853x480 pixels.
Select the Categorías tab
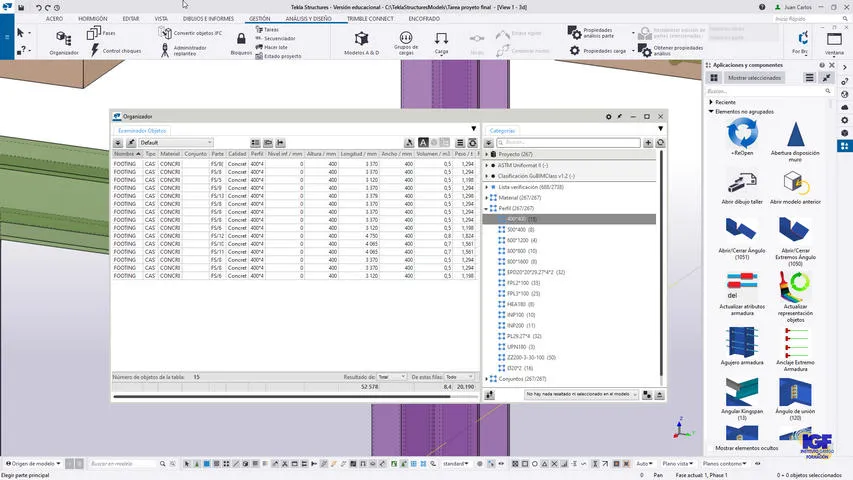(502, 131)
